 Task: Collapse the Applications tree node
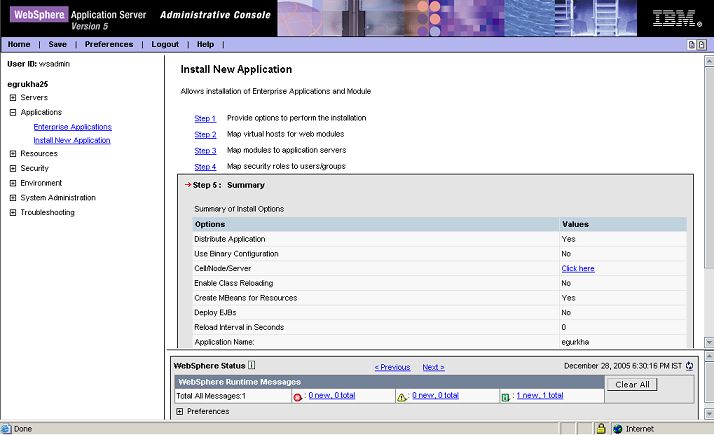point(13,112)
